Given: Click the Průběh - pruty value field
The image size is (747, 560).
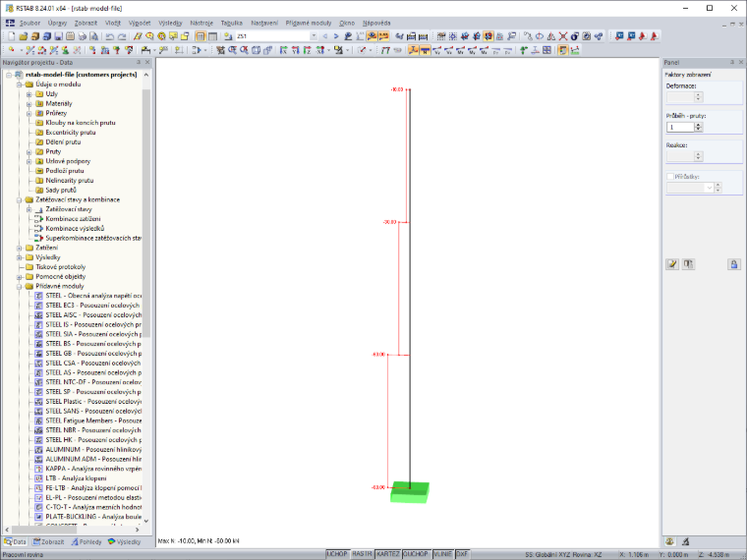Looking at the screenshot, I should coord(680,127).
